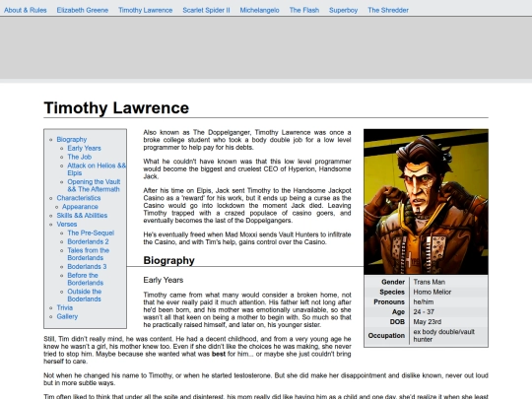Click the Age label in infobox

(398, 311)
